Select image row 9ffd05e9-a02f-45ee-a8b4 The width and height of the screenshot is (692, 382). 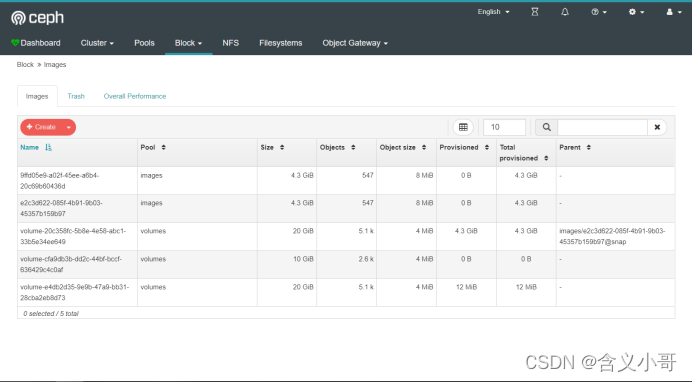[x=346, y=181]
